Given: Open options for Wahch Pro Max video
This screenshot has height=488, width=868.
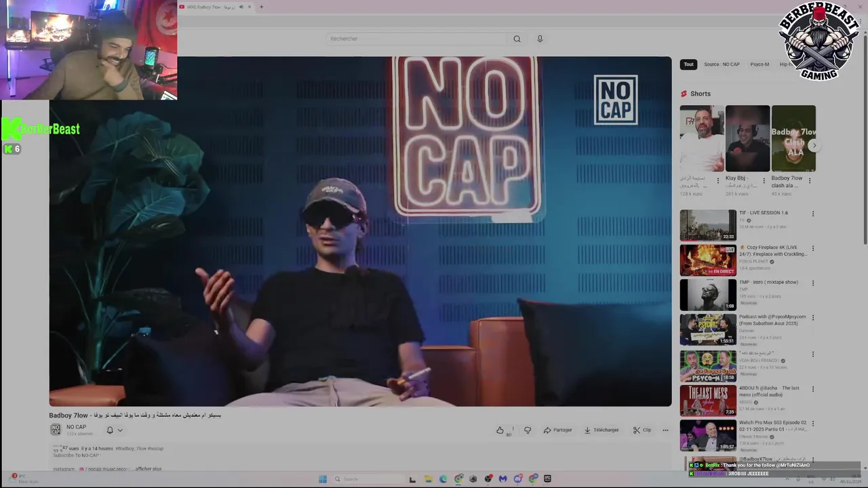Looking at the screenshot, I should [813, 424].
